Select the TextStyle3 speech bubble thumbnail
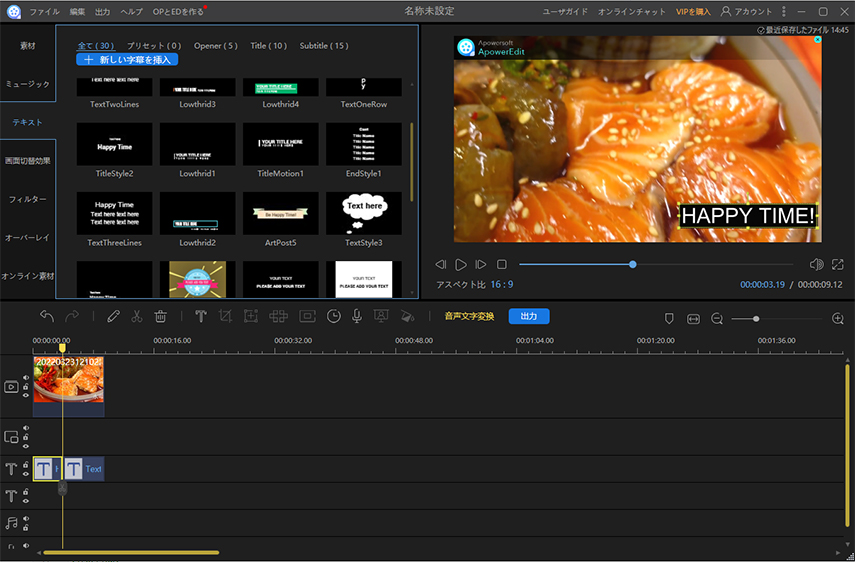Viewport: 855px width, 562px height. (x=364, y=214)
